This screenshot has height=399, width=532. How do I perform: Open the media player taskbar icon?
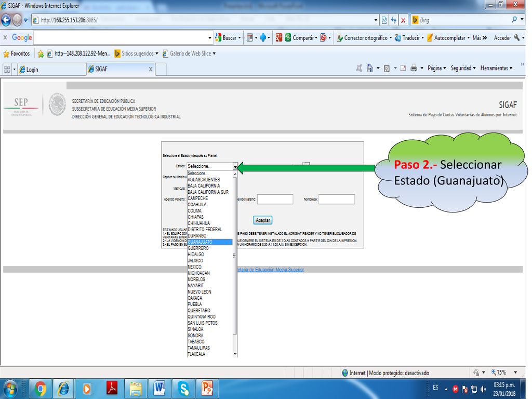tap(87, 389)
